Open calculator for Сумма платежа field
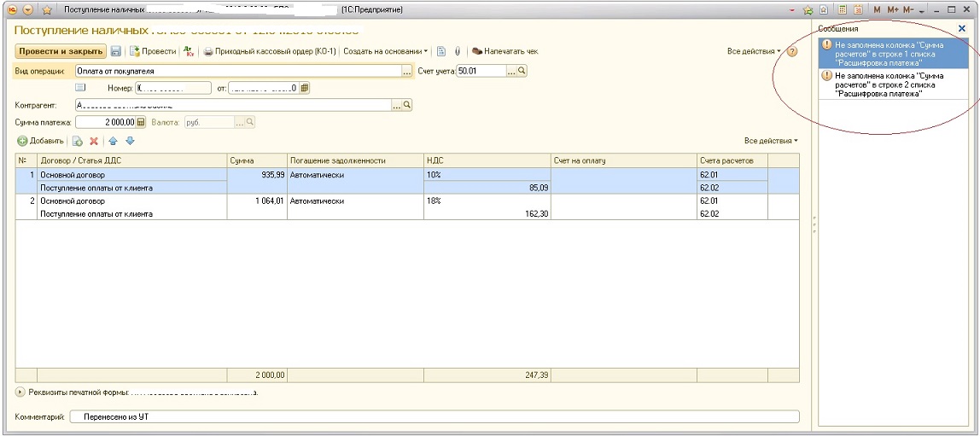Screen dimensions: 980x436 coord(141,122)
